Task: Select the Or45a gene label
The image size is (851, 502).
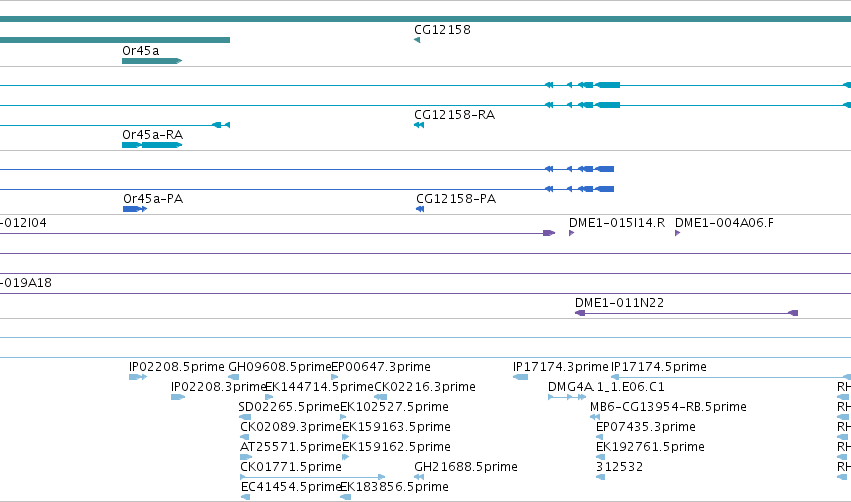Action: [x=141, y=50]
